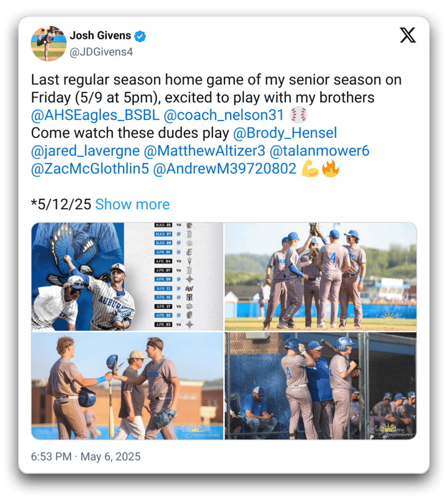Open the @AndrewM39720802 mention
448x504 pixels.
[225, 169]
